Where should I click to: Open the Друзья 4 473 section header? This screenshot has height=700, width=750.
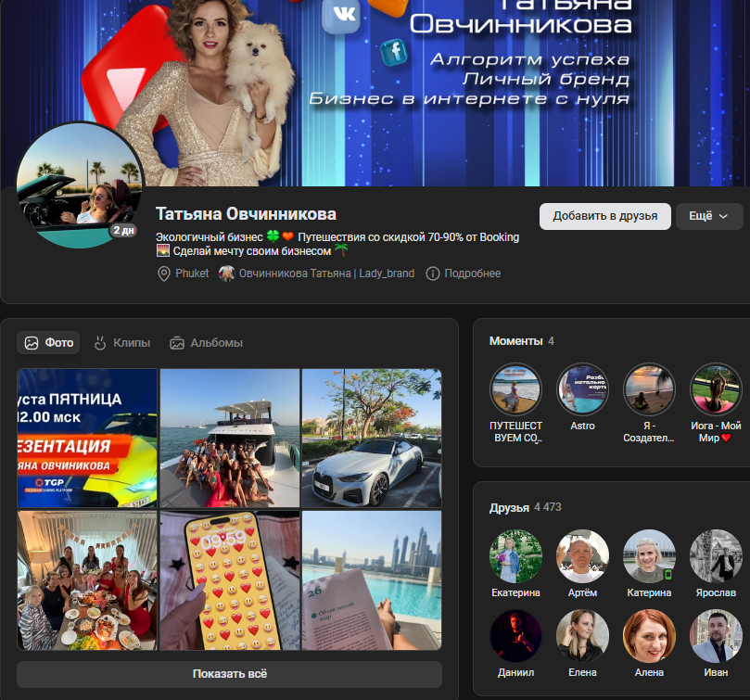click(x=525, y=507)
